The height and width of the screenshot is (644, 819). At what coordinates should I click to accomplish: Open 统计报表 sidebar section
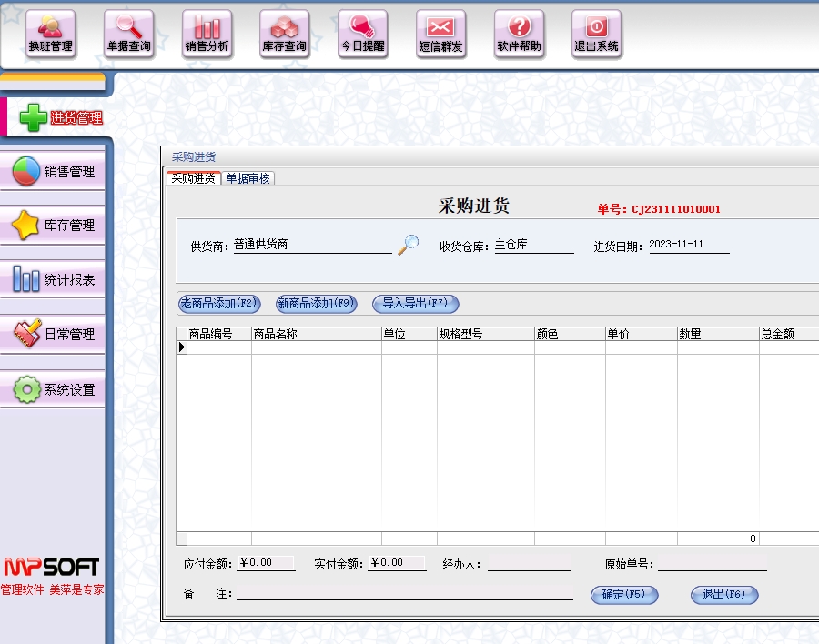(54, 279)
